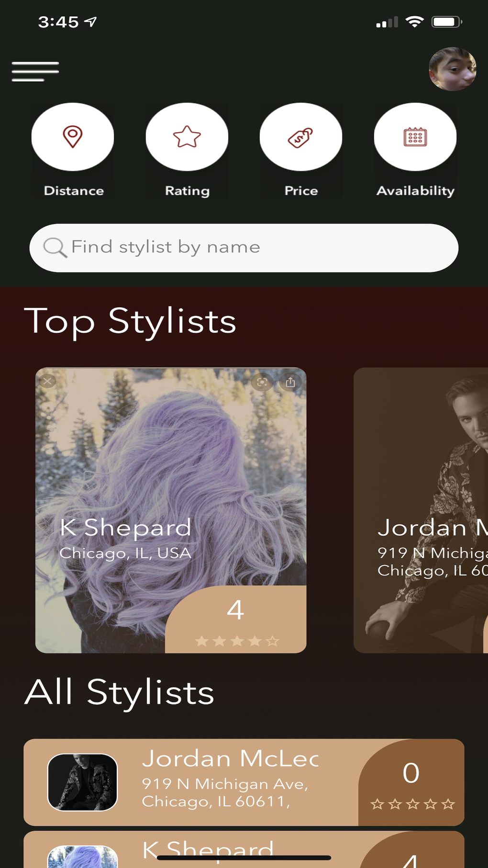This screenshot has height=868, width=488.
Task: Tap the user profile avatar
Action: click(x=452, y=69)
